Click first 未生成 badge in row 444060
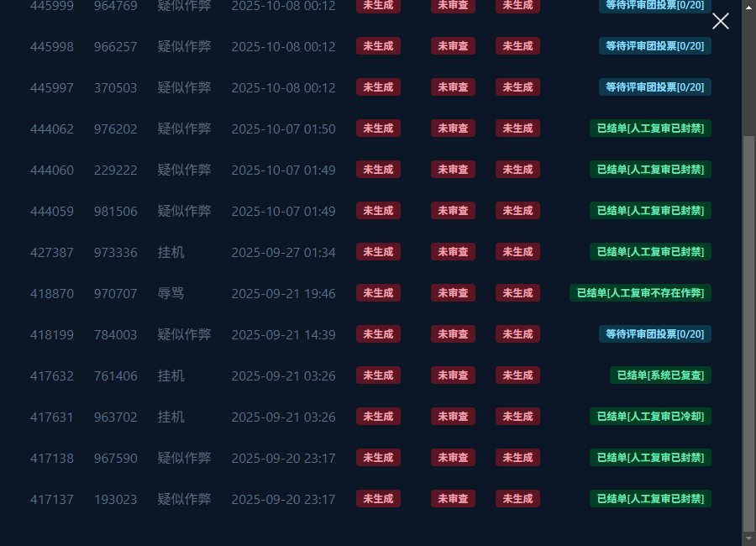This screenshot has width=756, height=546. click(378, 170)
